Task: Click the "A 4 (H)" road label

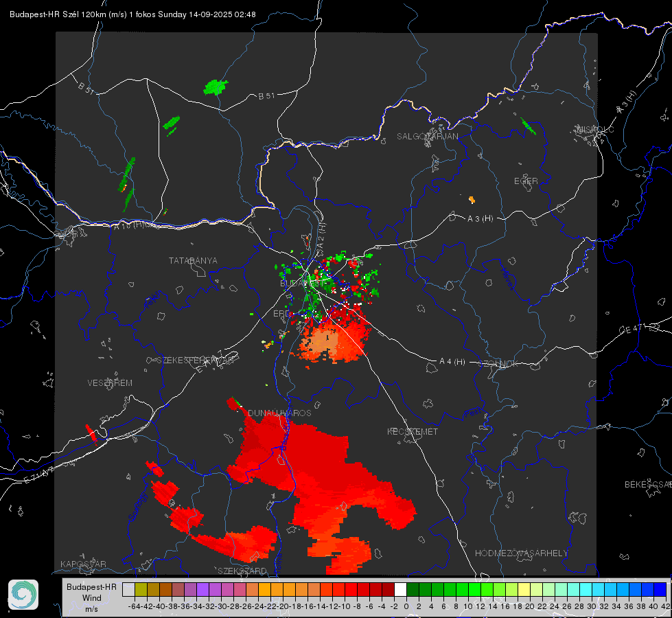Action: pyautogui.click(x=452, y=362)
